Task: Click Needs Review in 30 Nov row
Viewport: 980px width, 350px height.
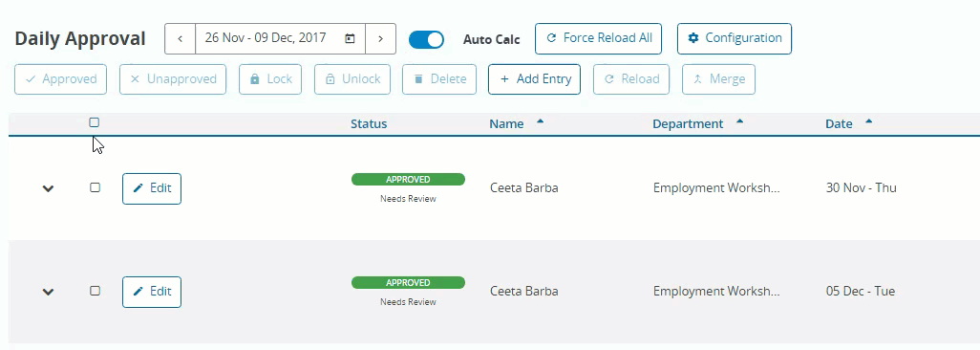Action: [x=408, y=199]
